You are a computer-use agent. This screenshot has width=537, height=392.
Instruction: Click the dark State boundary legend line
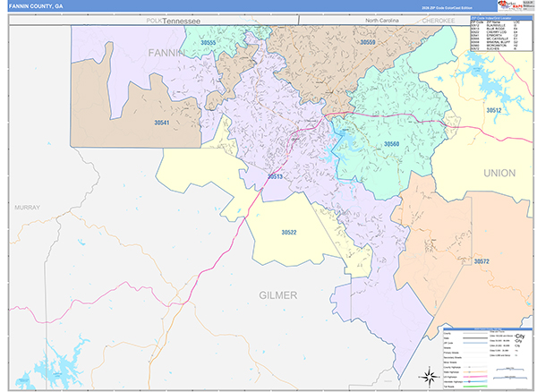click(475, 338)
